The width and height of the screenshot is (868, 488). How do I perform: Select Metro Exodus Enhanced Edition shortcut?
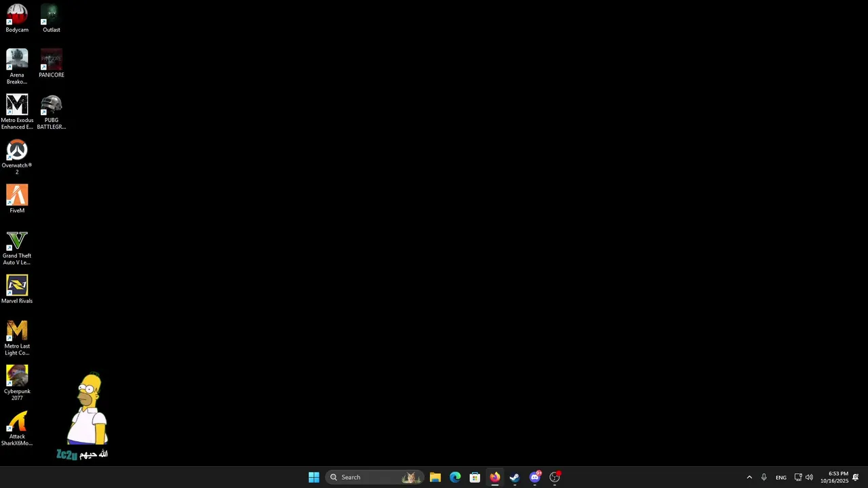(x=17, y=112)
